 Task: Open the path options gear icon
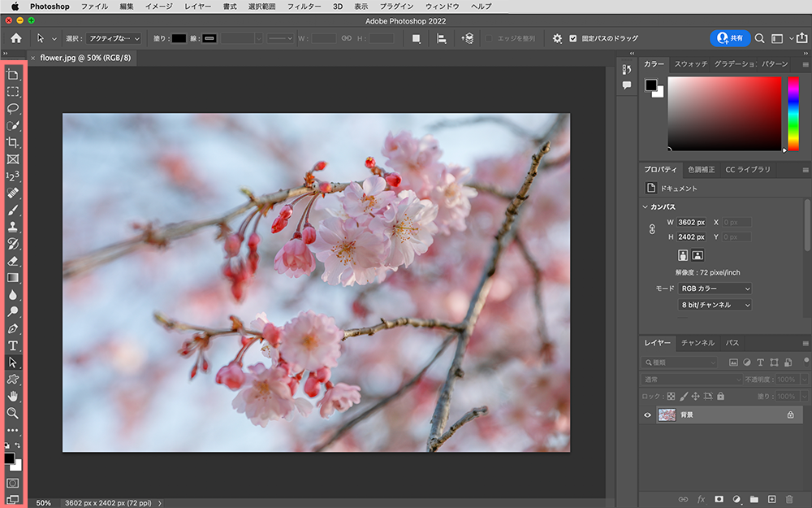(x=557, y=38)
